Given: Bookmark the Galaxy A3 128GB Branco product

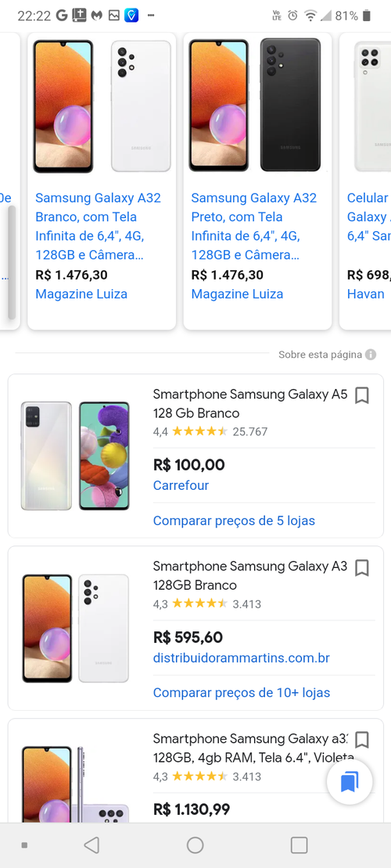Looking at the screenshot, I should click(x=361, y=567).
